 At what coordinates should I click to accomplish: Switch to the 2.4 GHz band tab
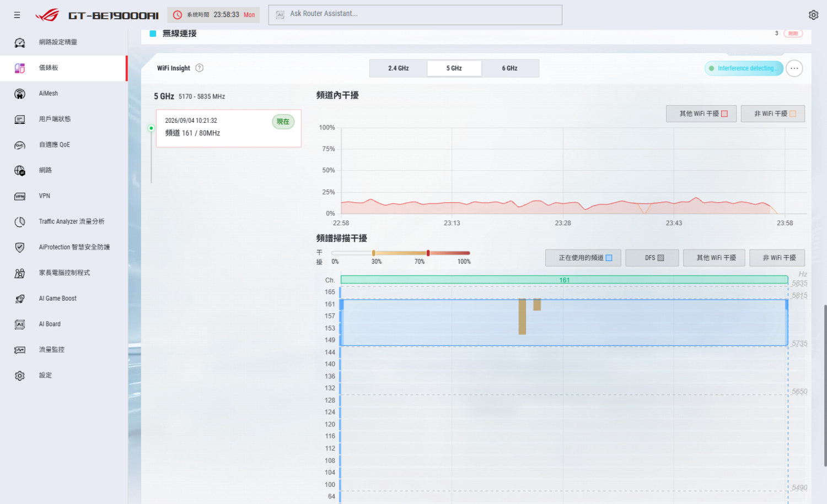(399, 68)
